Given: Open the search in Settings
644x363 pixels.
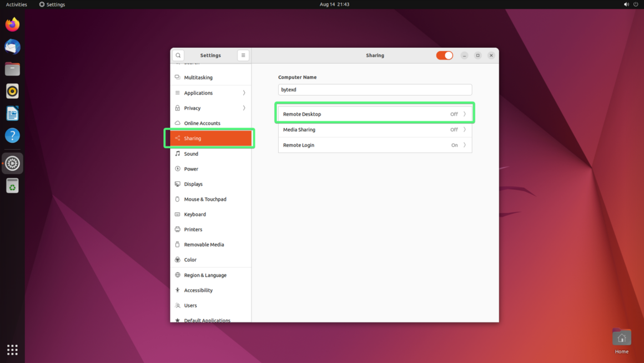Looking at the screenshot, I should point(178,55).
